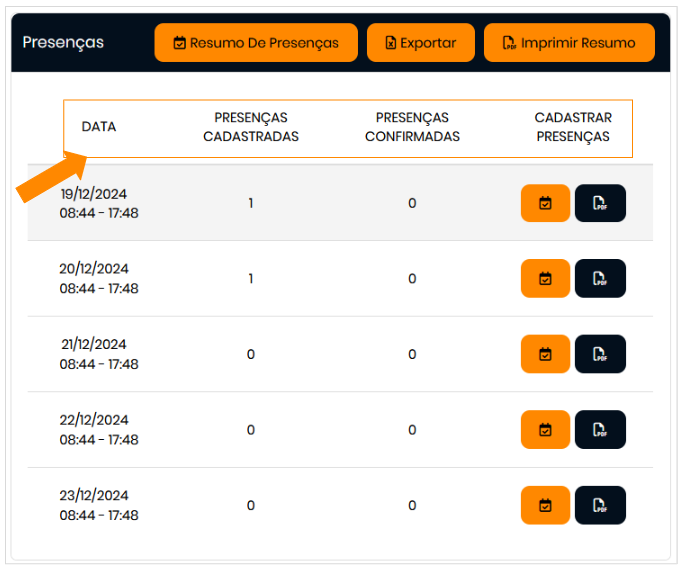
Task: Click the DATA column header
Action: pos(99,127)
